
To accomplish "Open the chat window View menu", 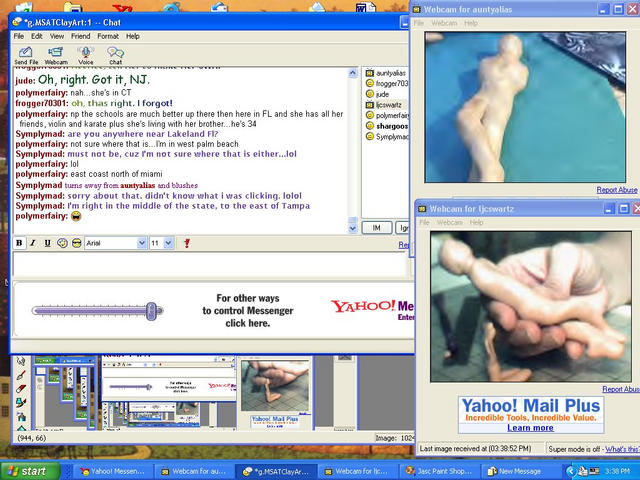I will point(57,36).
